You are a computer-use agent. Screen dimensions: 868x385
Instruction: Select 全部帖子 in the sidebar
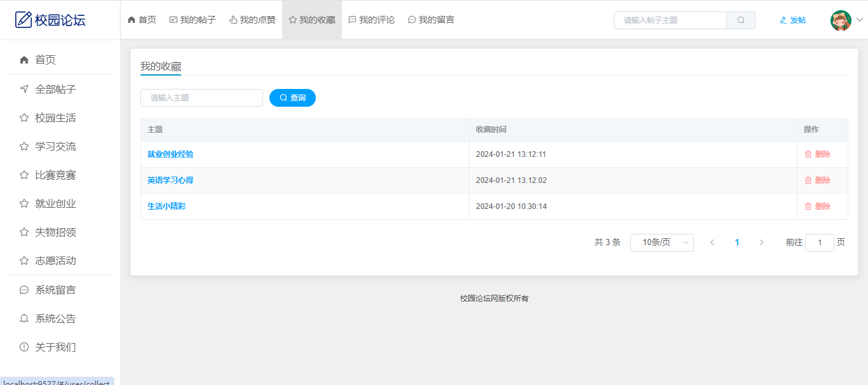(x=55, y=90)
